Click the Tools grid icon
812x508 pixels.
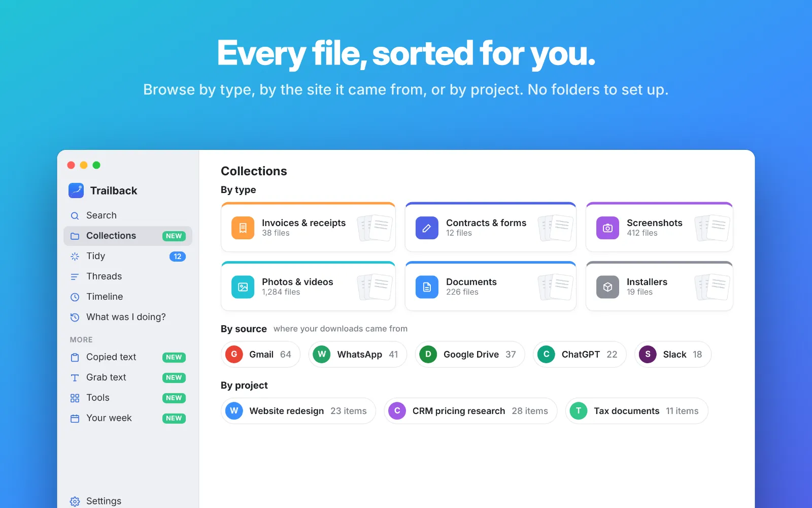tap(75, 398)
